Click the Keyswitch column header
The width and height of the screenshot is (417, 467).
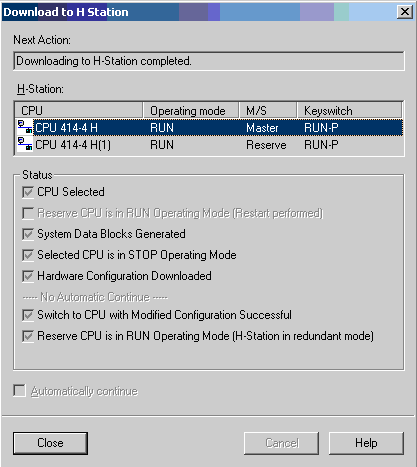pyautogui.click(x=349, y=110)
